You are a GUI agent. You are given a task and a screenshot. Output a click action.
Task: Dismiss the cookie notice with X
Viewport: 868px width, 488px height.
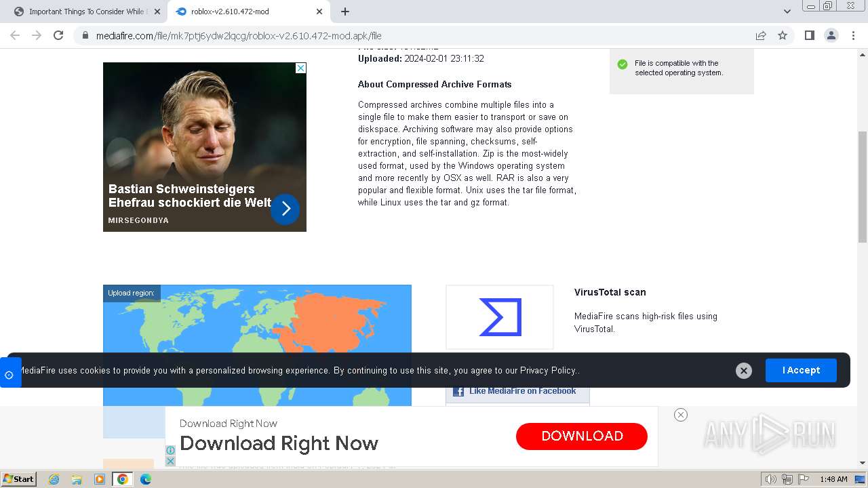[x=744, y=371]
